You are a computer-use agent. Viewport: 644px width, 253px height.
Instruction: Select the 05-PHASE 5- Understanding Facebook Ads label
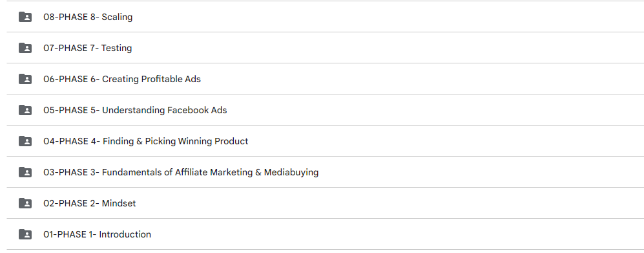coord(135,110)
